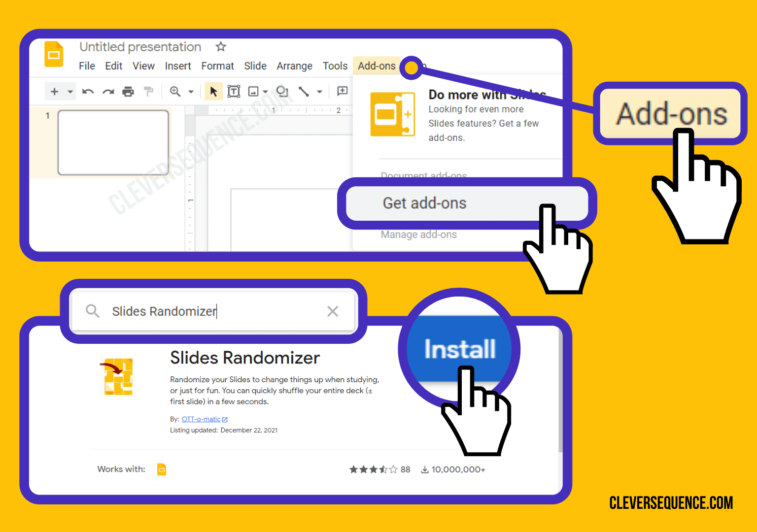The height and width of the screenshot is (532, 757).
Task: Use the Paint format tool
Action: pos(148,91)
